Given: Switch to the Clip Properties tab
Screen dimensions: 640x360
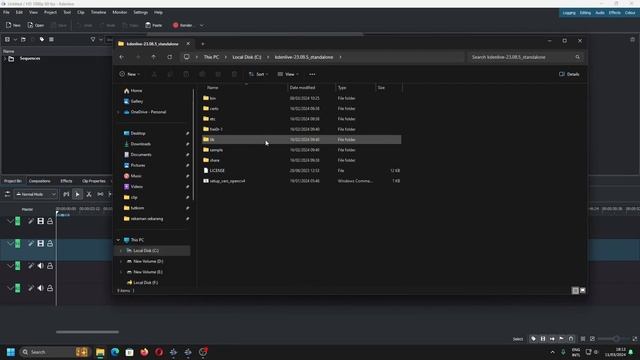Looking at the screenshot, I should (x=94, y=181).
